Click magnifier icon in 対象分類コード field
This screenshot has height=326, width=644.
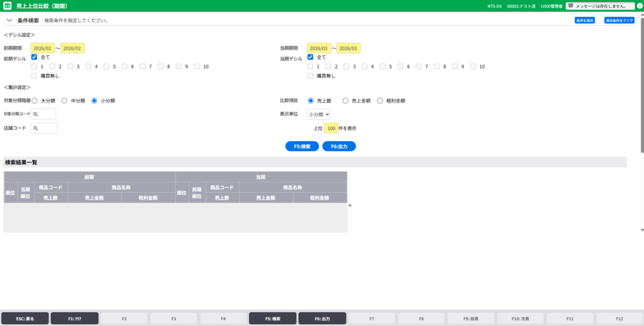(36, 114)
